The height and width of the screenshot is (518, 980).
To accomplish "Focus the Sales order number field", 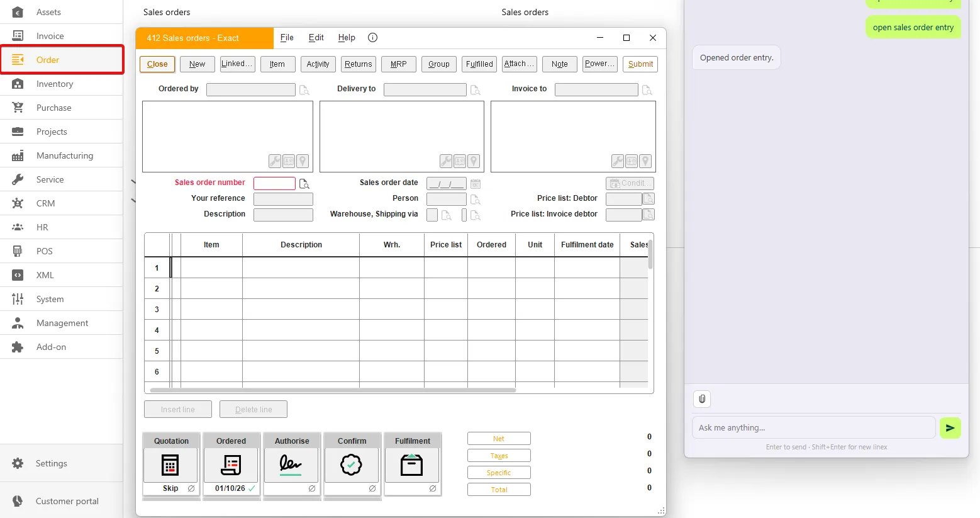I will tap(274, 183).
